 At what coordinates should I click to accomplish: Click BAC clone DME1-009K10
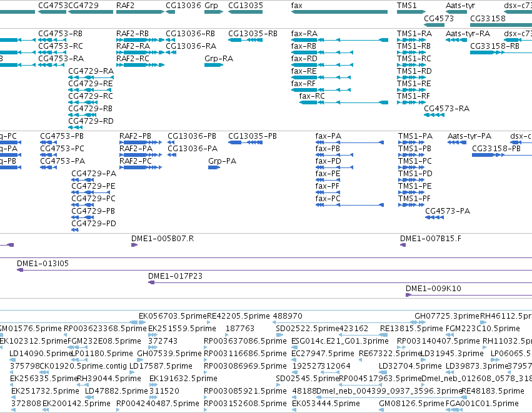tap(433, 289)
